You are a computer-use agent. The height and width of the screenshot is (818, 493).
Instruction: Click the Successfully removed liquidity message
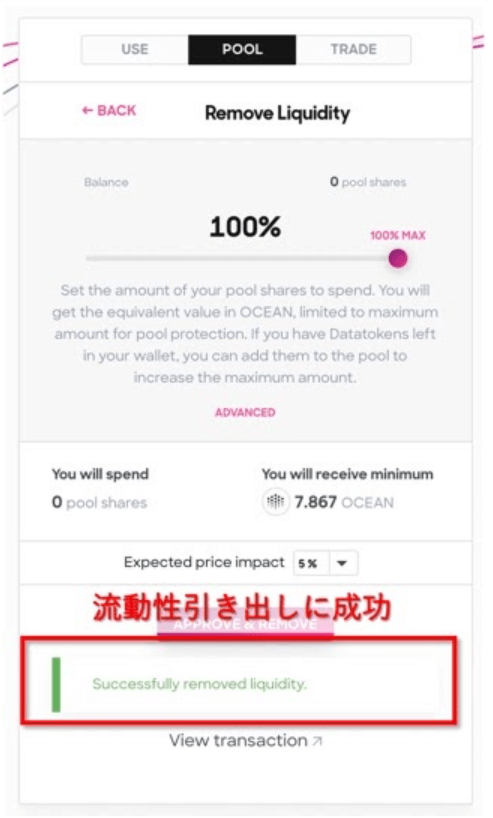(x=199, y=683)
